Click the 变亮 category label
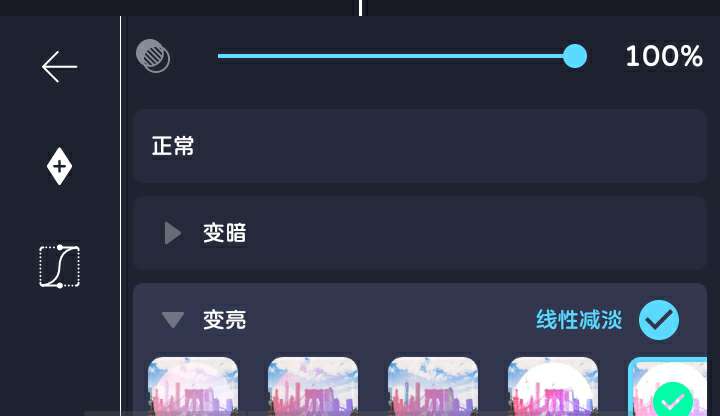 click(x=225, y=320)
